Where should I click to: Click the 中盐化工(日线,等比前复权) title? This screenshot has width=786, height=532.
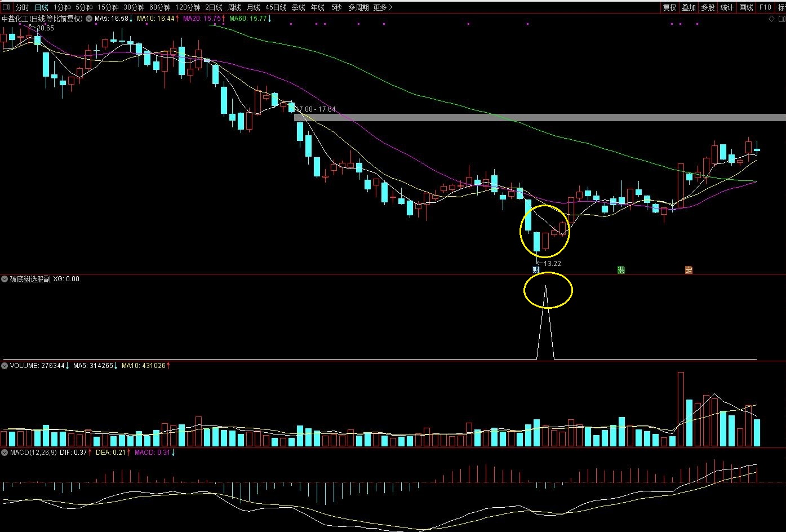(x=42, y=19)
